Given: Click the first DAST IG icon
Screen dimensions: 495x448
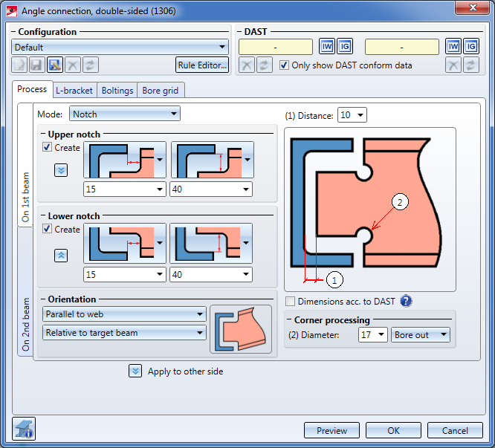Looking at the screenshot, I should 345,47.
